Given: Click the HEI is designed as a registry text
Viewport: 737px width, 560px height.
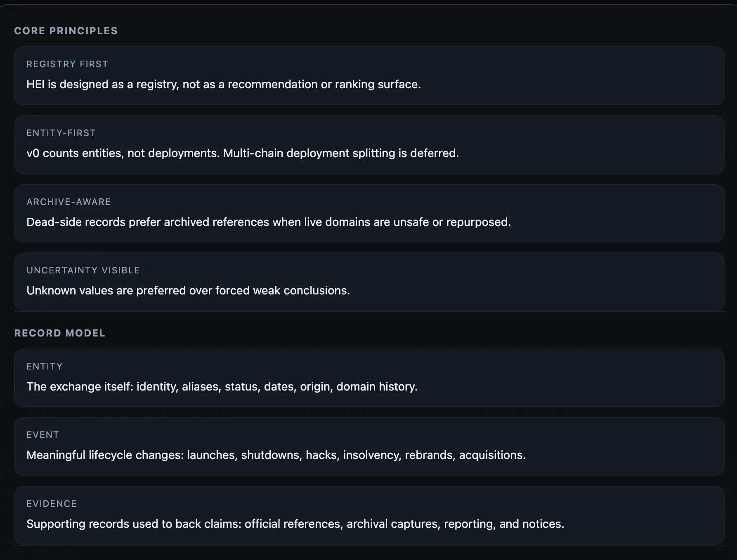Looking at the screenshot, I should [x=224, y=84].
